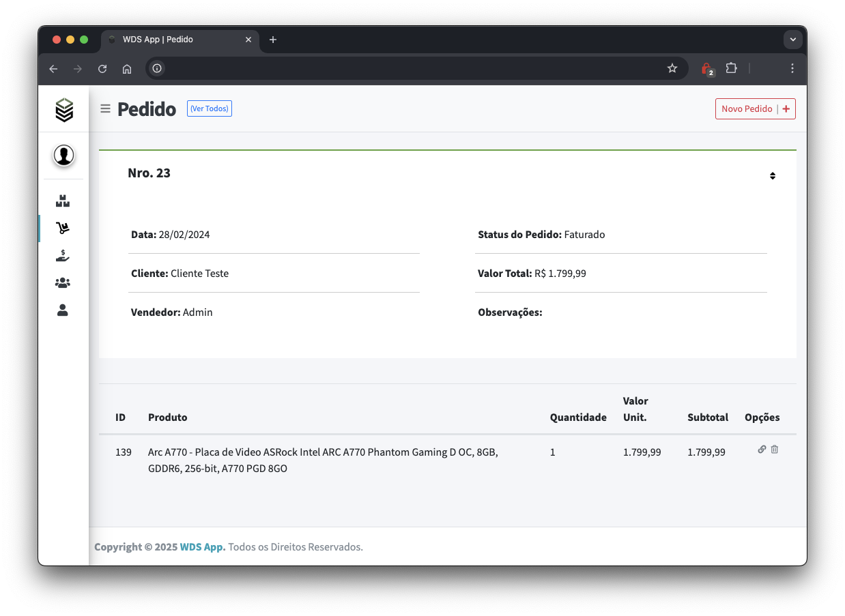Select the WDS App | Pedido tab

click(x=180, y=40)
